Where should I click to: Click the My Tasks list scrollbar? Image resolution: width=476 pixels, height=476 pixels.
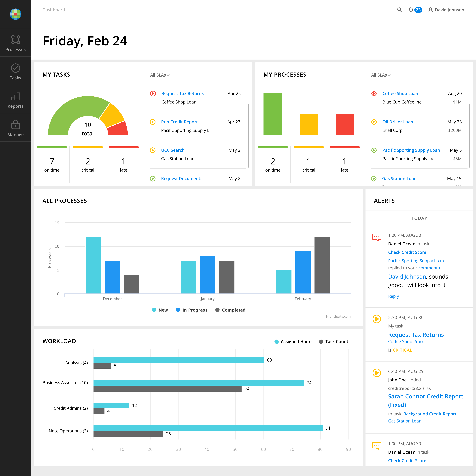[249, 136]
